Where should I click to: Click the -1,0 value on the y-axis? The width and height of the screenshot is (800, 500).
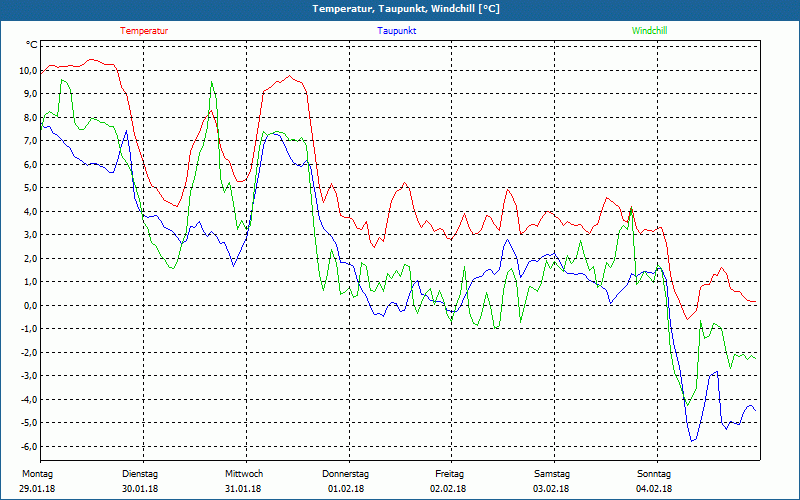[x=29, y=329]
